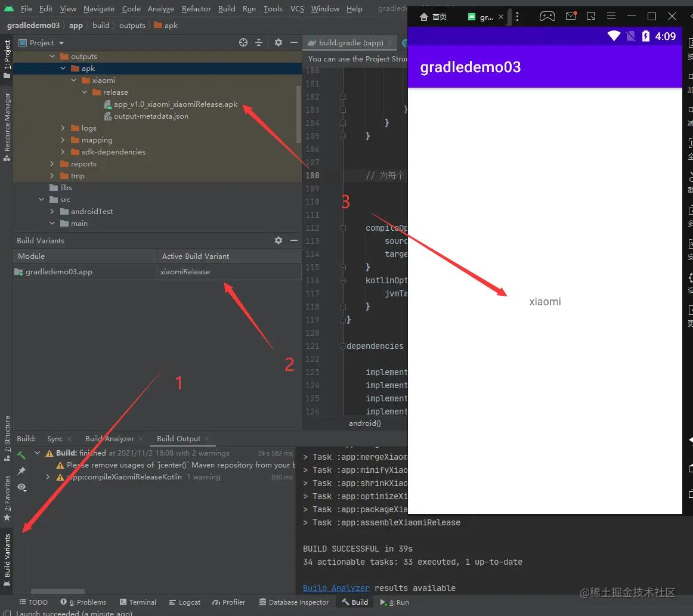Viewport: 693px width, 616px height.
Task: Expand the logs folder
Action: [63, 128]
